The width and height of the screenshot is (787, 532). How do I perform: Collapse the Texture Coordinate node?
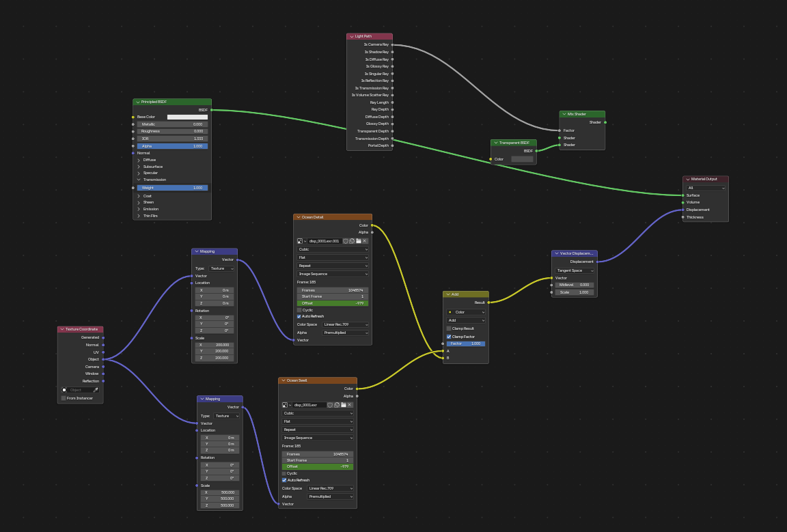62,330
